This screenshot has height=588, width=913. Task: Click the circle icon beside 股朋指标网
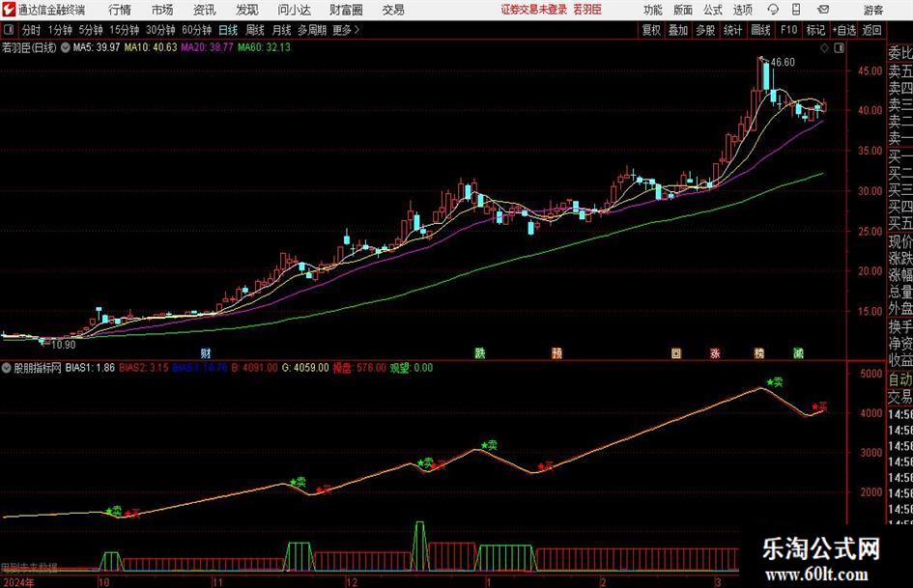[x=7, y=368]
